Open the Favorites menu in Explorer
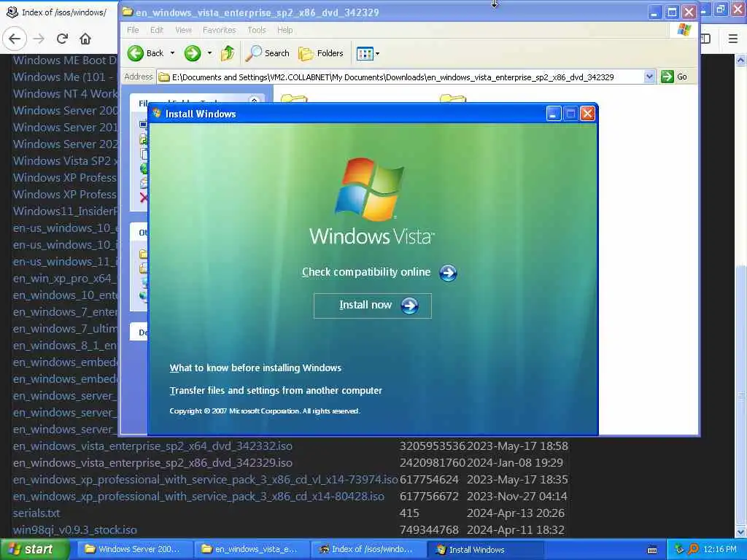Screen dimensions: 747x560 [x=219, y=30]
